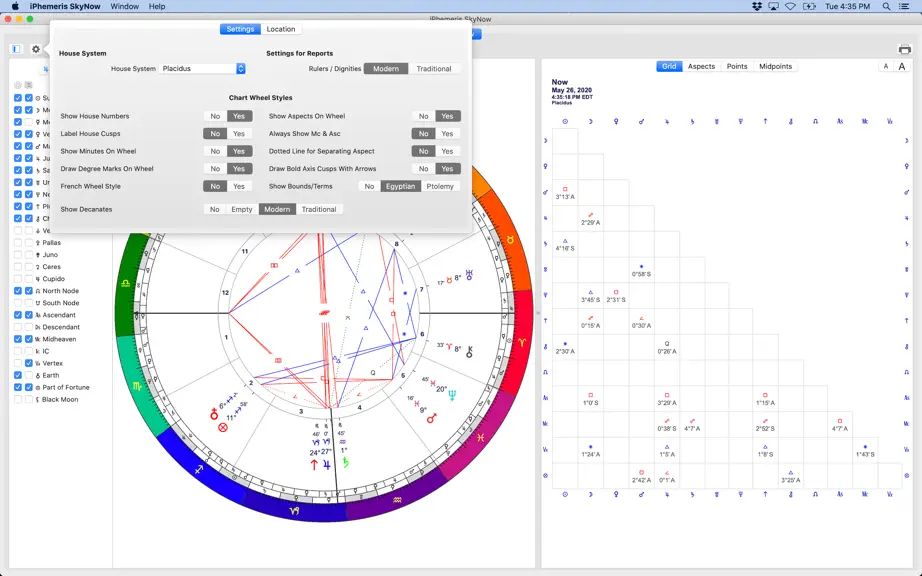Open the Window menu

coord(125,6)
